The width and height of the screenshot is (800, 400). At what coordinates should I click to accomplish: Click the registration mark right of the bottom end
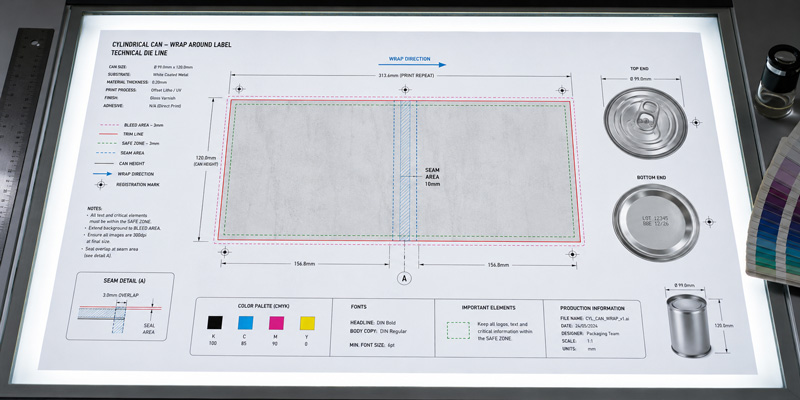[x=708, y=221]
